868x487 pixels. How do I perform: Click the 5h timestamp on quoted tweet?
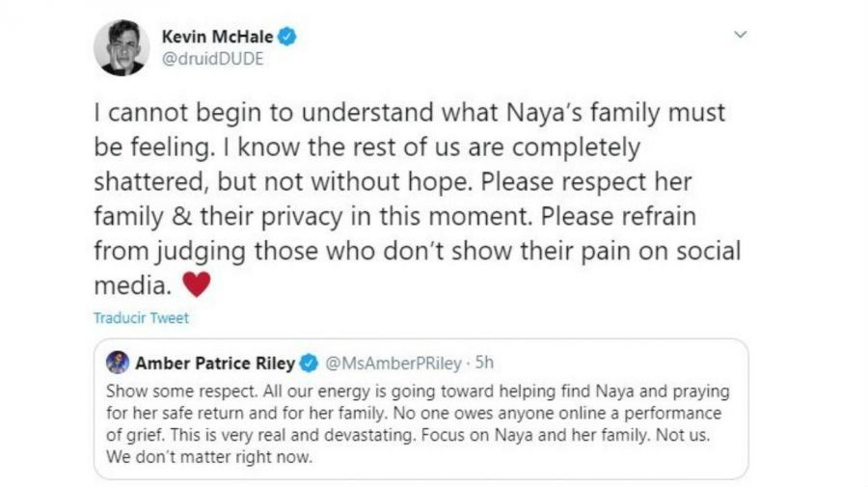coord(484,364)
